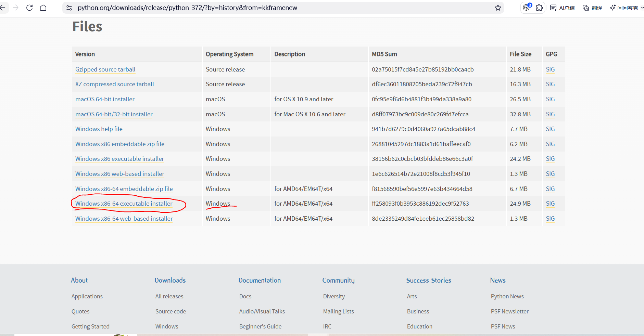
Task: Download Windows x86 embeddable zip file
Action: coord(120,144)
